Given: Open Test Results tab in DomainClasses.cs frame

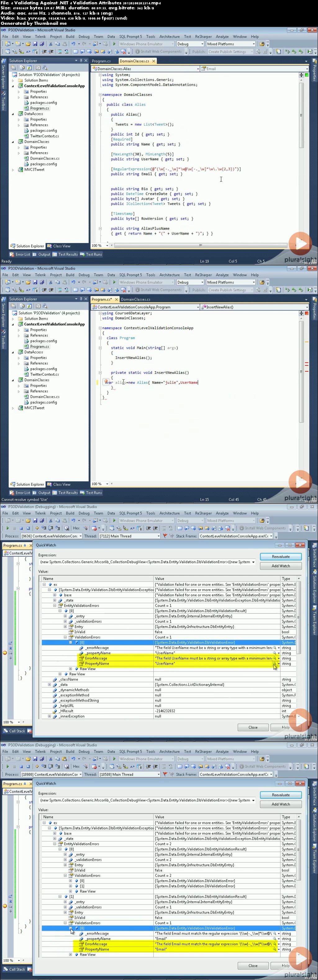Looking at the screenshot, I should [x=65, y=254].
